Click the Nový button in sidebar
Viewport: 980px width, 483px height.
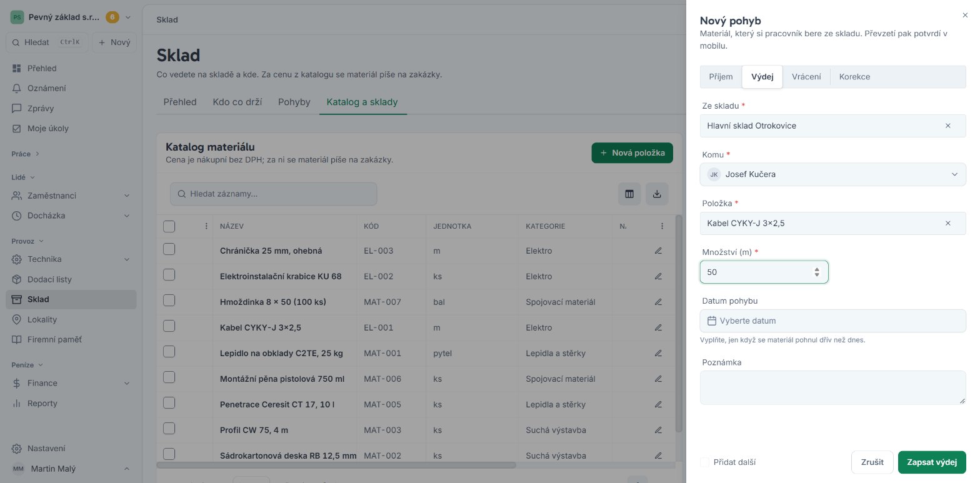click(114, 42)
